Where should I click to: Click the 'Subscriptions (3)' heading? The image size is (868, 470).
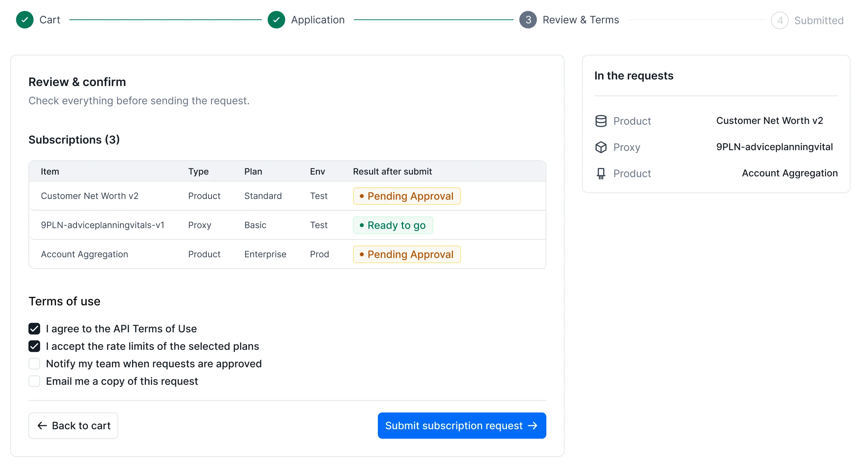click(x=74, y=140)
